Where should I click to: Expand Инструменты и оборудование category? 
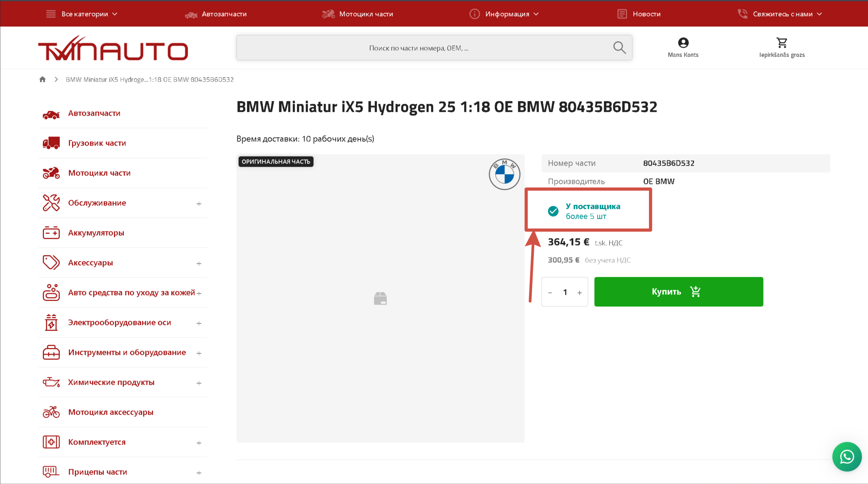pyautogui.click(x=199, y=353)
